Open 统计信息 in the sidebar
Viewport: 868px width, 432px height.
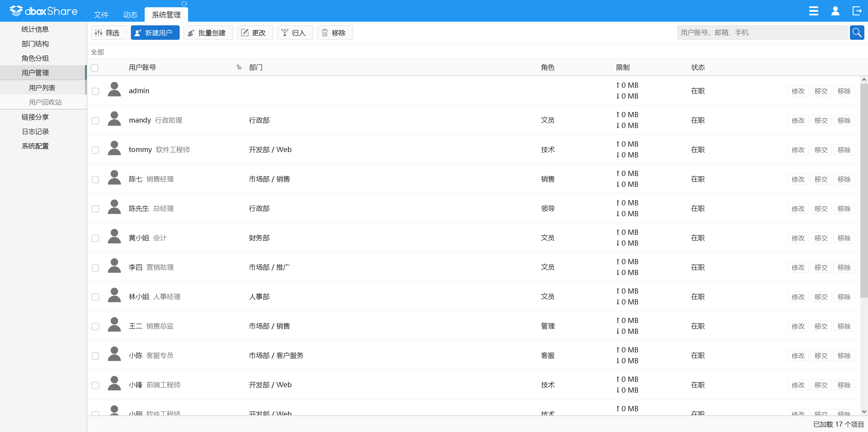43,29
